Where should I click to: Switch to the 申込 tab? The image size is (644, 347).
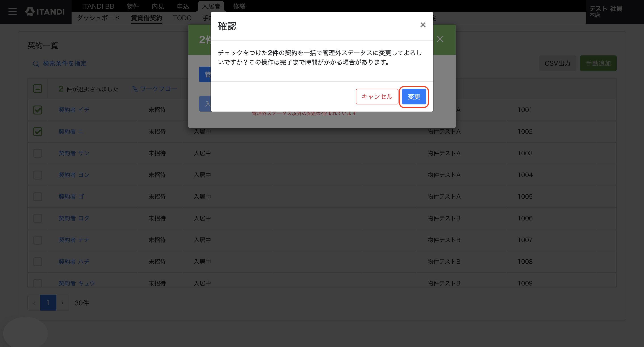[183, 6]
